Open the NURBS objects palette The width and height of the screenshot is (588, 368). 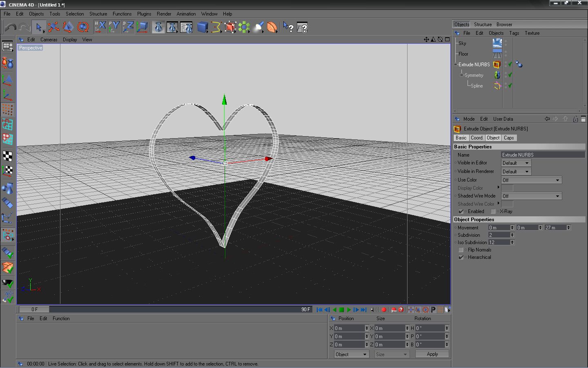(x=230, y=27)
